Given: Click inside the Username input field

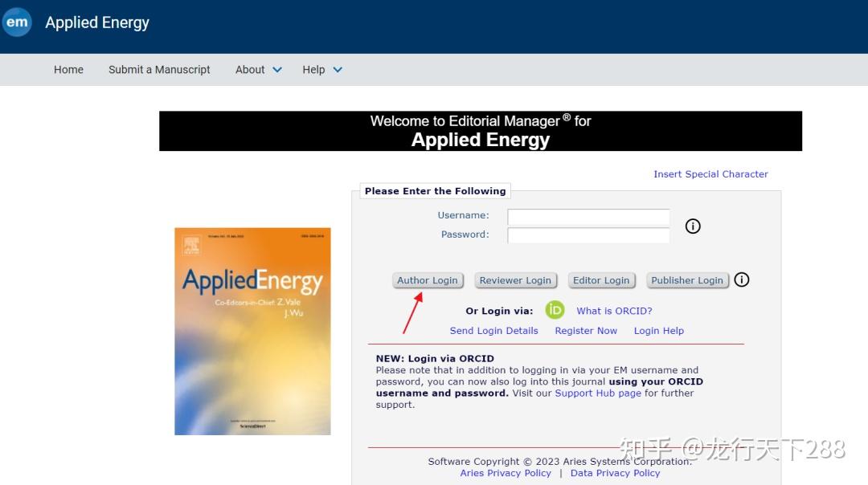Looking at the screenshot, I should pyautogui.click(x=588, y=216).
